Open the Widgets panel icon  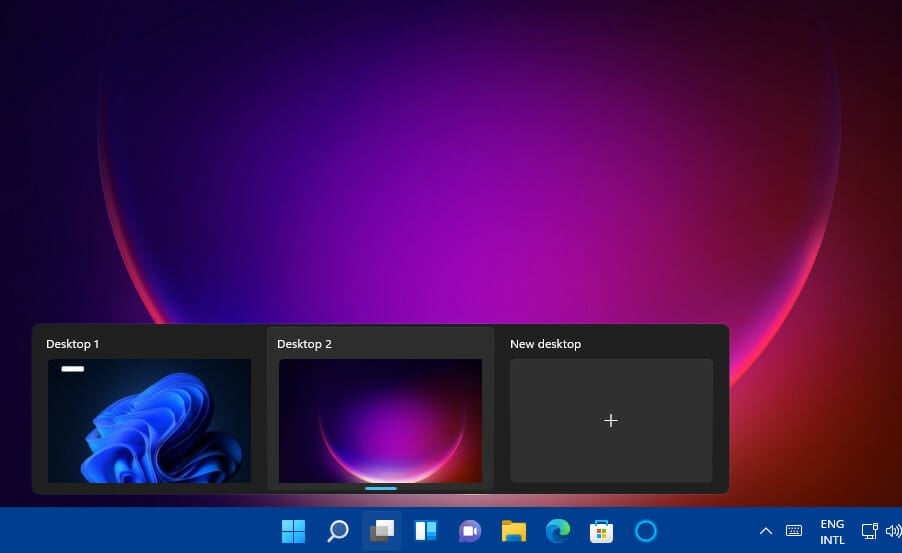(x=426, y=531)
